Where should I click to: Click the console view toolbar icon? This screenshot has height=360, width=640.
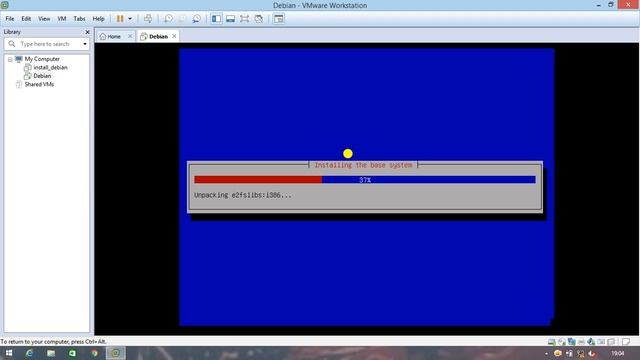(x=279, y=19)
